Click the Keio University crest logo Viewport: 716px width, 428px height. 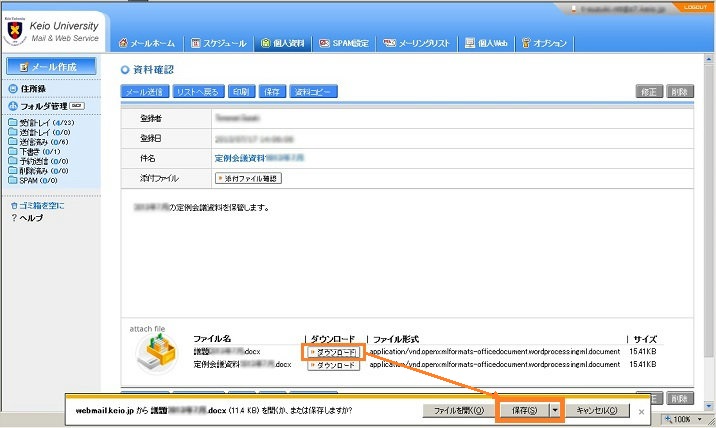(x=14, y=29)
